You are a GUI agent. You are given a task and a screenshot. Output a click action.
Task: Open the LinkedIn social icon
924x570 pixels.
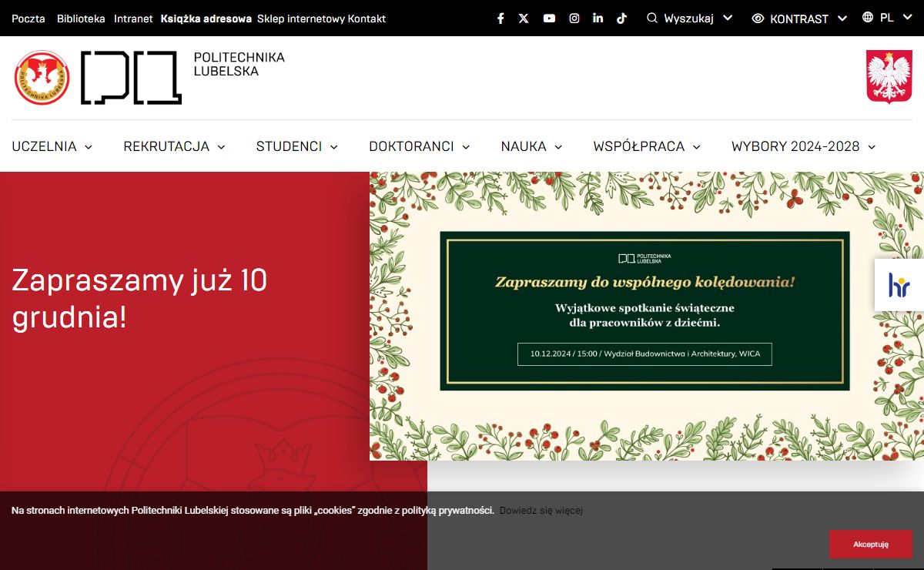click(598, 18)
